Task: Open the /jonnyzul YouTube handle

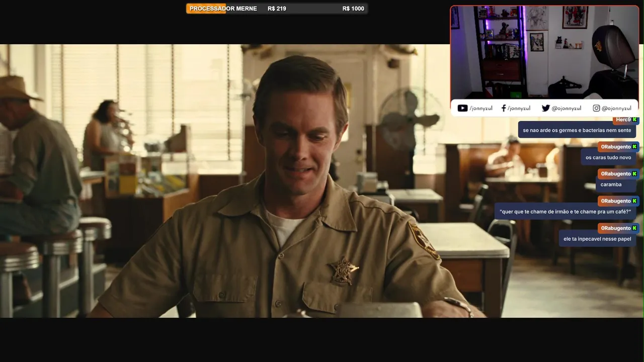Action: pos(481,109)
